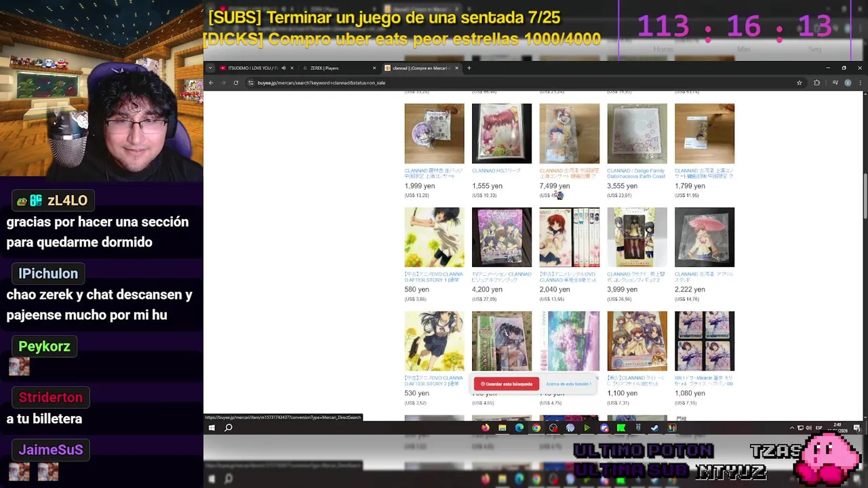Switch to Chrome on the taskbar
This screenshot has height=488, width=868.
(536, 428)
